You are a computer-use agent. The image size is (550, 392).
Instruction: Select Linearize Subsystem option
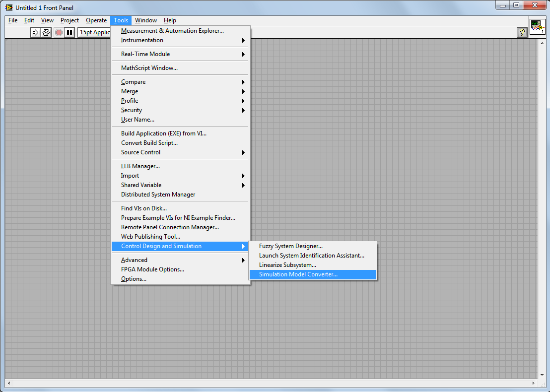pyautogui.click(x=287, y=265)
